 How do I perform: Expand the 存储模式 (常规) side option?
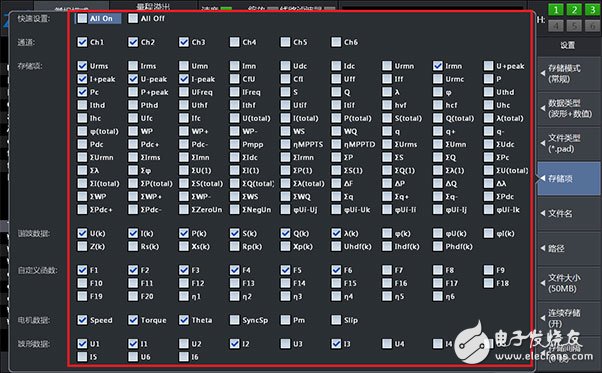[x=569, y=74]
